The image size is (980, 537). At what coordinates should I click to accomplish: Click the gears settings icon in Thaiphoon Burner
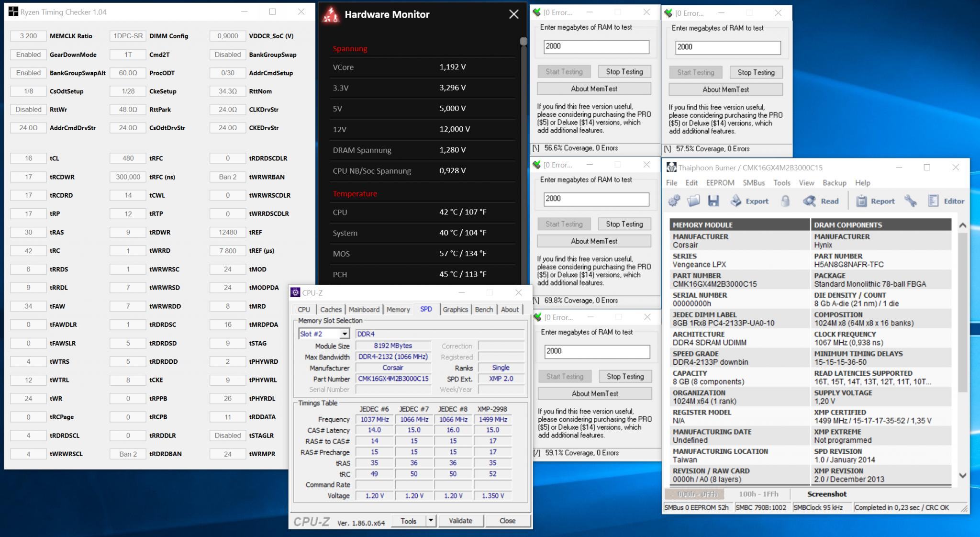(x=674, y=201)
